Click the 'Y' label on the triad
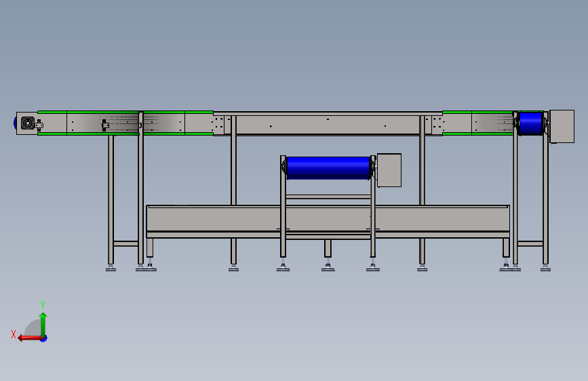588x381 pixels. 43,304
